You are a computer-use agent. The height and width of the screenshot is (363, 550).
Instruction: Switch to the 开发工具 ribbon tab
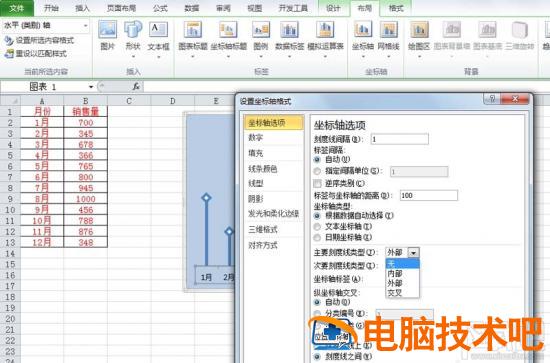pos(293,8)
